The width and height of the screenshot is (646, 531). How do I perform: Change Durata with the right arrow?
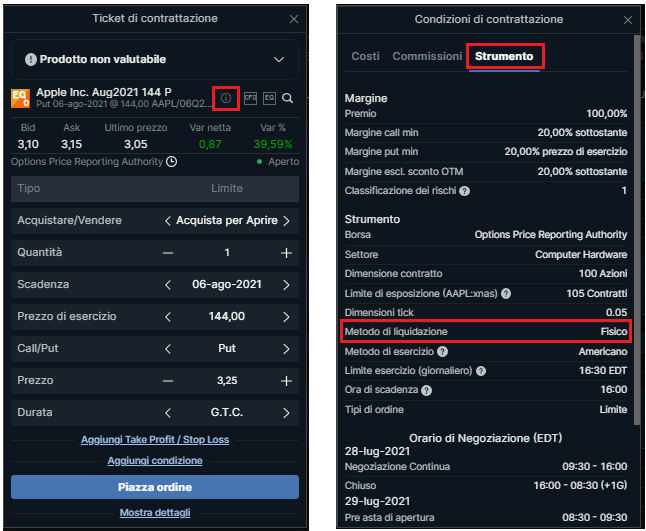(286, 413)
